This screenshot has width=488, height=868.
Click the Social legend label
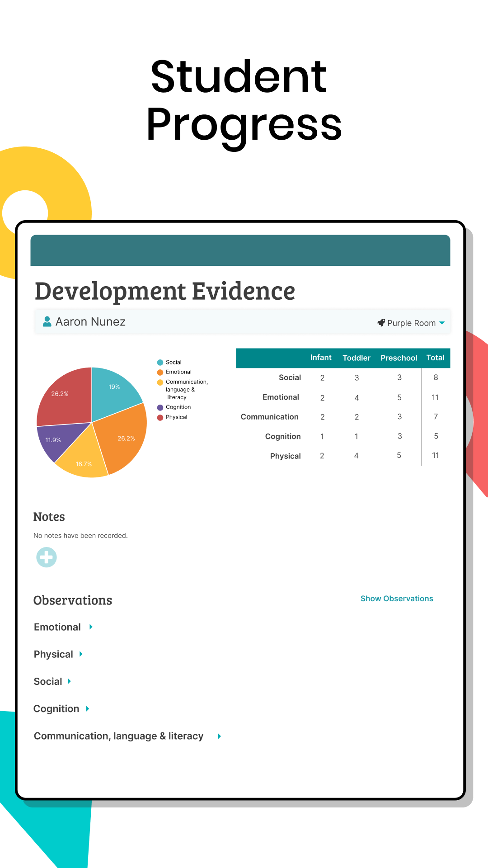(x=174, y=362)
